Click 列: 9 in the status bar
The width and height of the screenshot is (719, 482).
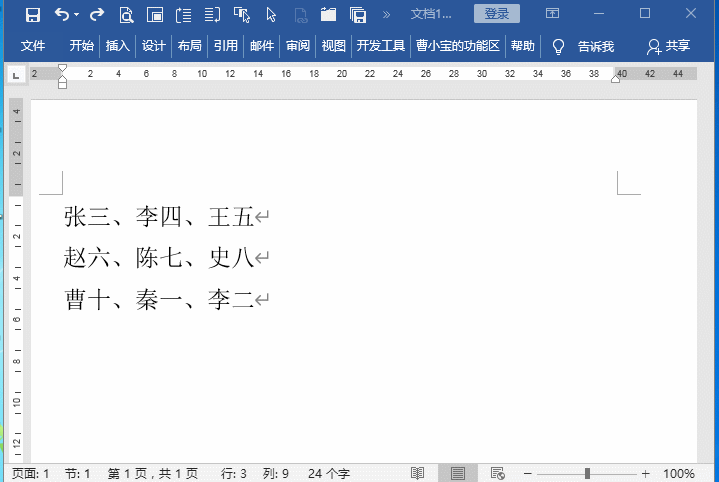276,473
